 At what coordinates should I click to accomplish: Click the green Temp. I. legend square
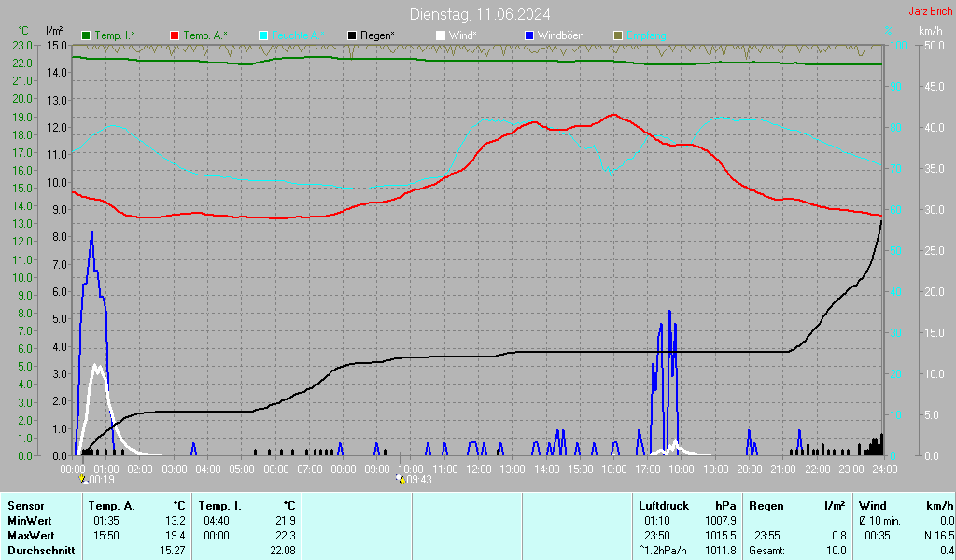pyautogui.click(x=87, y=35)
